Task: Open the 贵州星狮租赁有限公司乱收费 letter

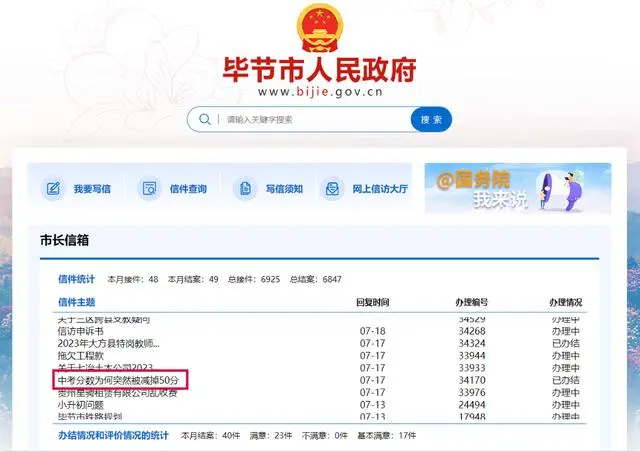Action: (x=118, y=393)
